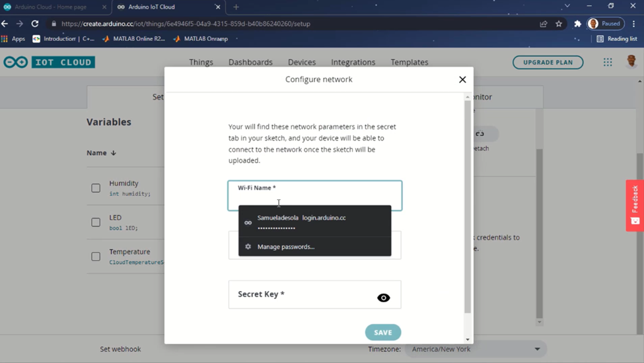Click the browser back arrow
This screenshot has width=644, height=363.
pyautogui.click(x=5, y=24)
